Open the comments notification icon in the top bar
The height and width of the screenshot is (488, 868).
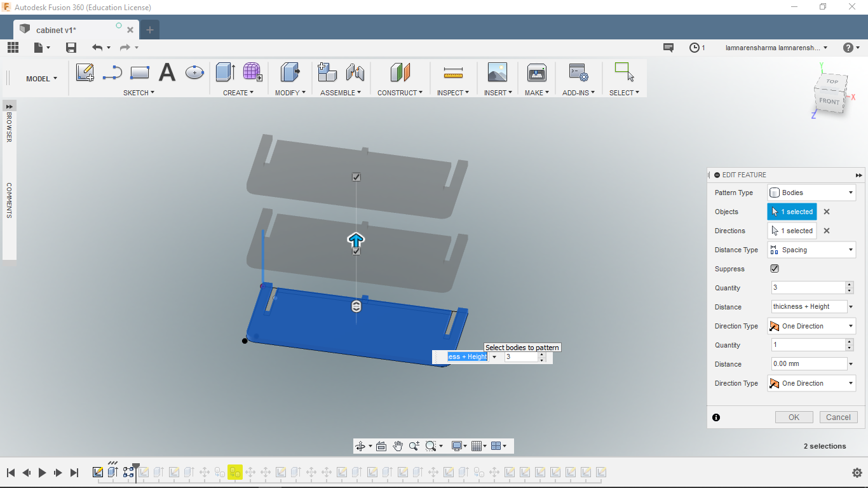(x=668, y=48)
